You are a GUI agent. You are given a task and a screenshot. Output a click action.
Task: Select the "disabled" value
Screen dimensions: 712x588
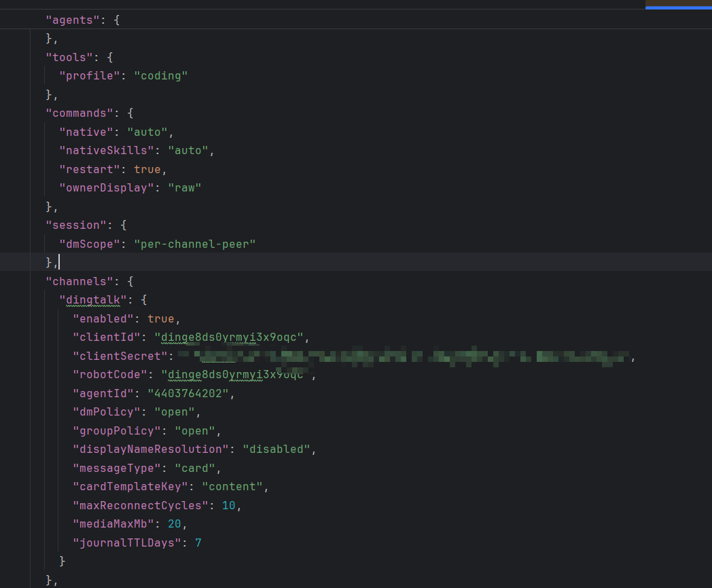click(x=277, y=449)
